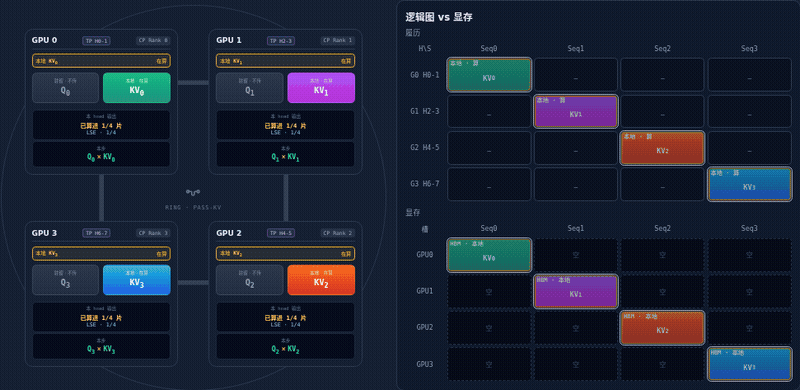This screenshot has width=800, height=390.
Task: Click the G3 H6-7 row label
Action: 424,184
